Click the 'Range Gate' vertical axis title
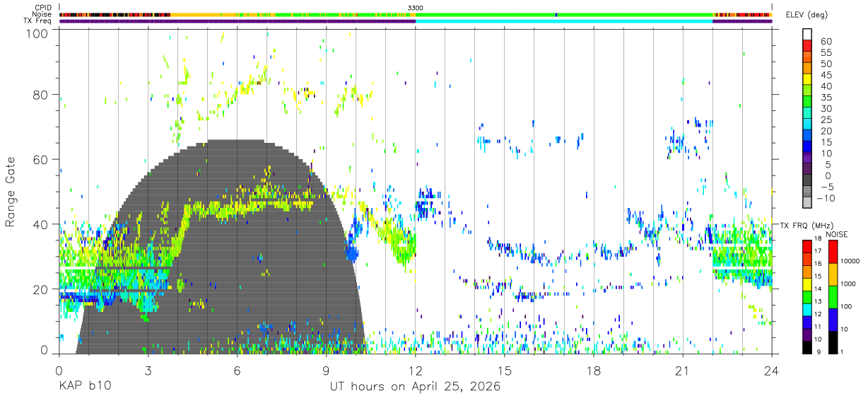The width and height of the screenshot is (868, 401). [11, 190]
